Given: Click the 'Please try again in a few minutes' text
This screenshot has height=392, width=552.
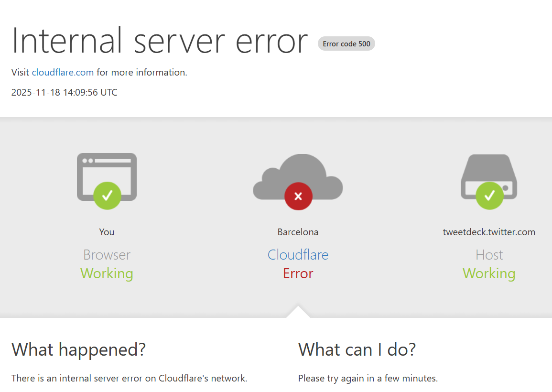Looking at the screenshot, I should [368, 379].
